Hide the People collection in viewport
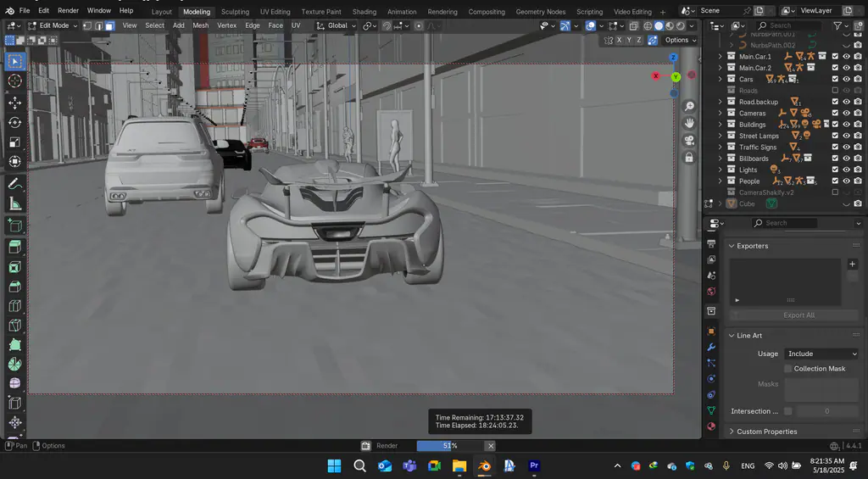This screenshot has width=868, height=479. (x=847, y=181)
